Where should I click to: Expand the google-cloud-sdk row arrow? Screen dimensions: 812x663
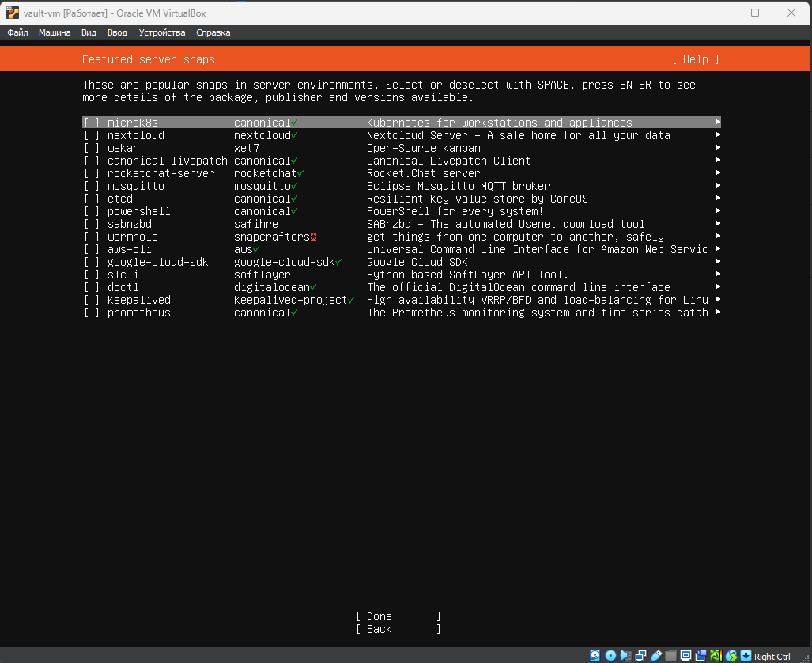tap(718, 262)
